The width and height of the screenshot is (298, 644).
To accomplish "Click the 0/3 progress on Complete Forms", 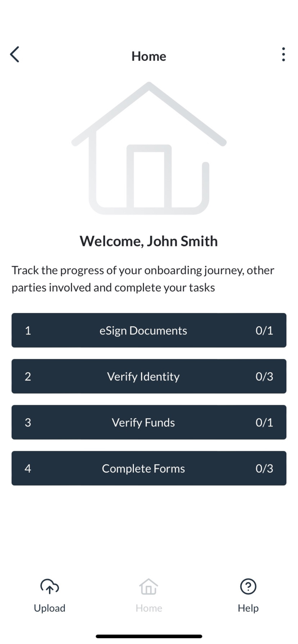I will (264, 468).
